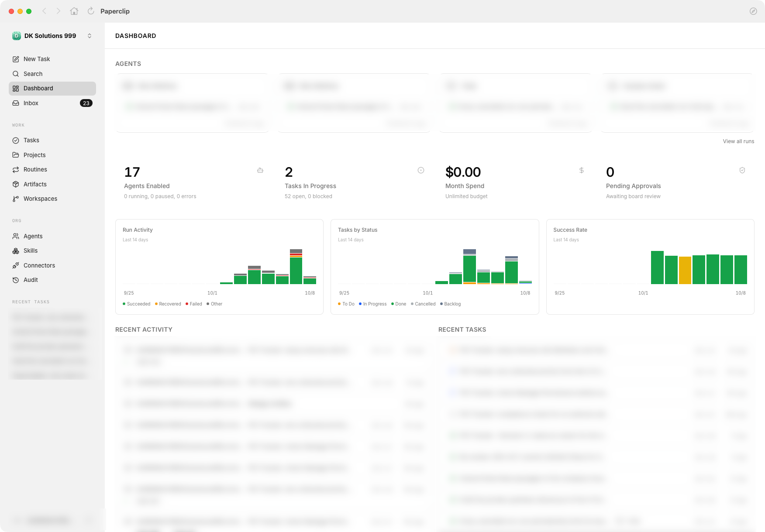Select the Inbox sidebar item
765x532 pixels.
[52, 103]
